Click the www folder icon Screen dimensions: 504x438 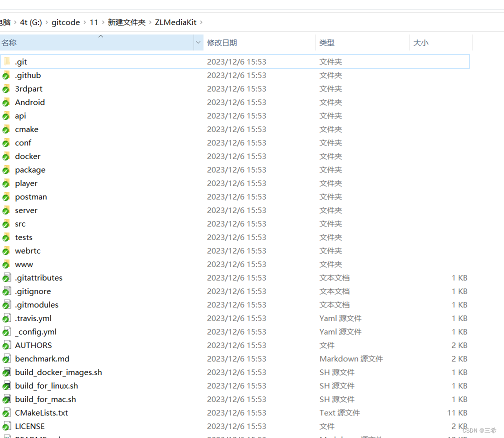(x=6, y=264)
